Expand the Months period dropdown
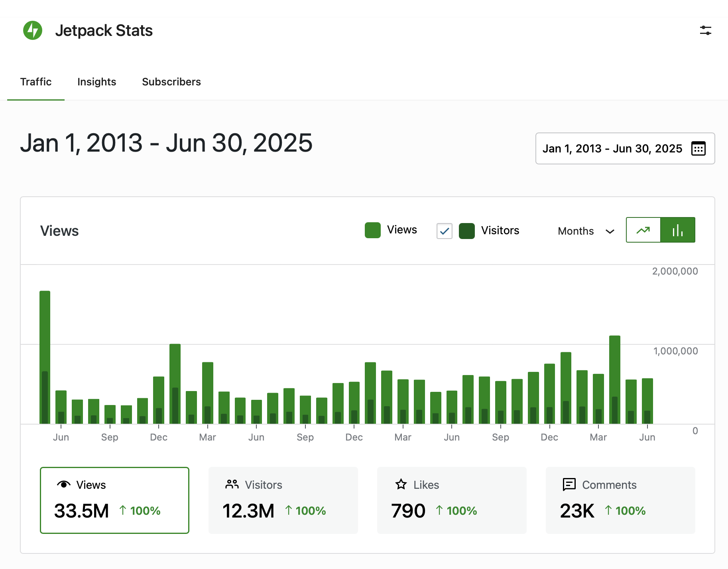This screenshot has width=728, height=569. point(586,231)
